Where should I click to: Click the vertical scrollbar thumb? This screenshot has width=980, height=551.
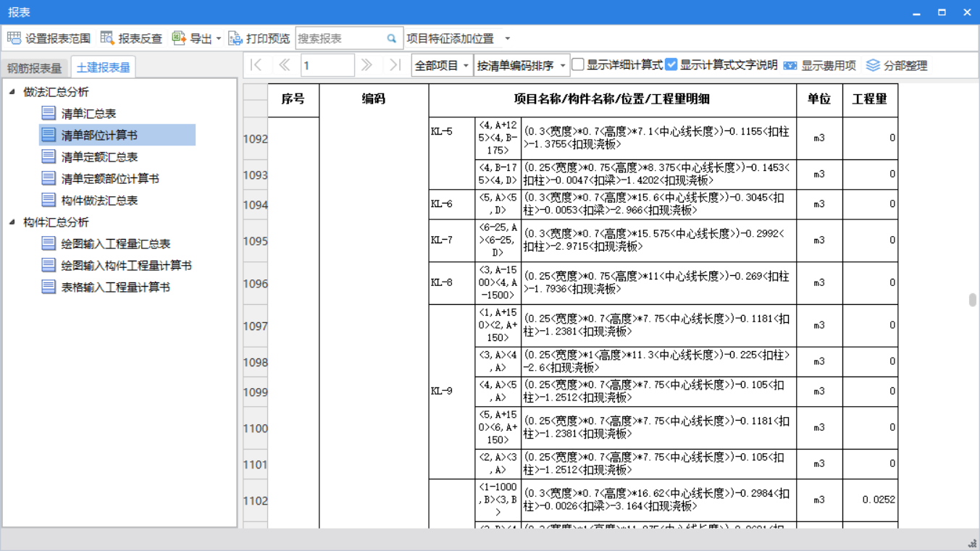(972, 300)
